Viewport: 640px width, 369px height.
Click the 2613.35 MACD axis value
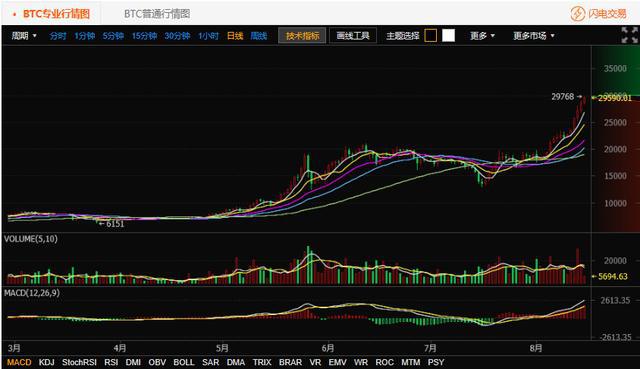pyautogui.click(x=615, y=300)
